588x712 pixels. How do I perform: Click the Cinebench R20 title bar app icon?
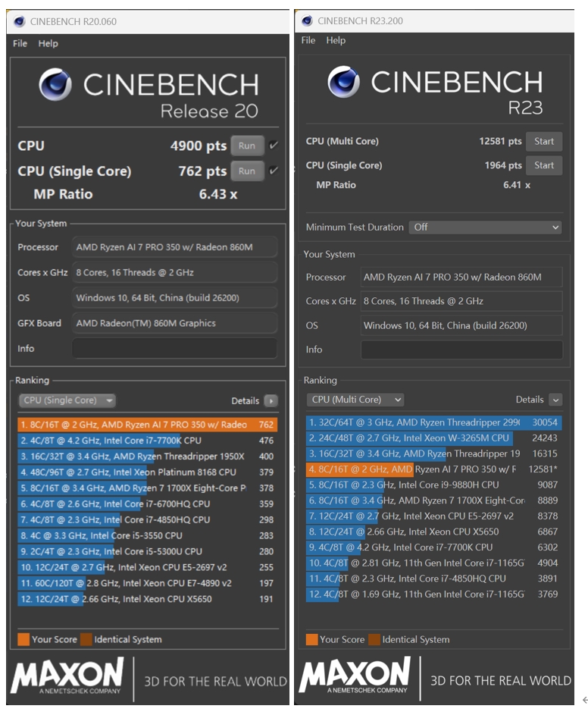pos(20,21)
